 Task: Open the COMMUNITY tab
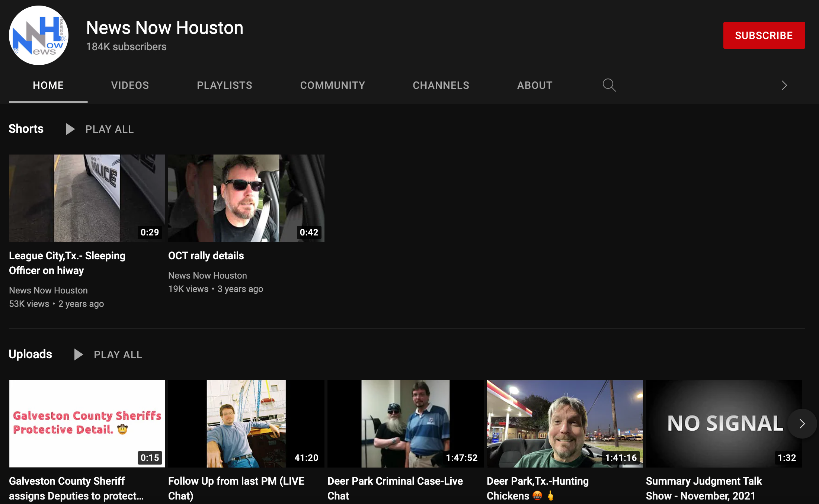[x=333, y=85]
